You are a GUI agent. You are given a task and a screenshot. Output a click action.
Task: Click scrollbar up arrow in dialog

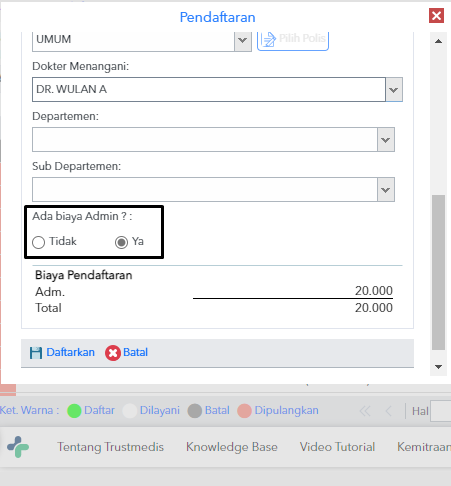439,41
